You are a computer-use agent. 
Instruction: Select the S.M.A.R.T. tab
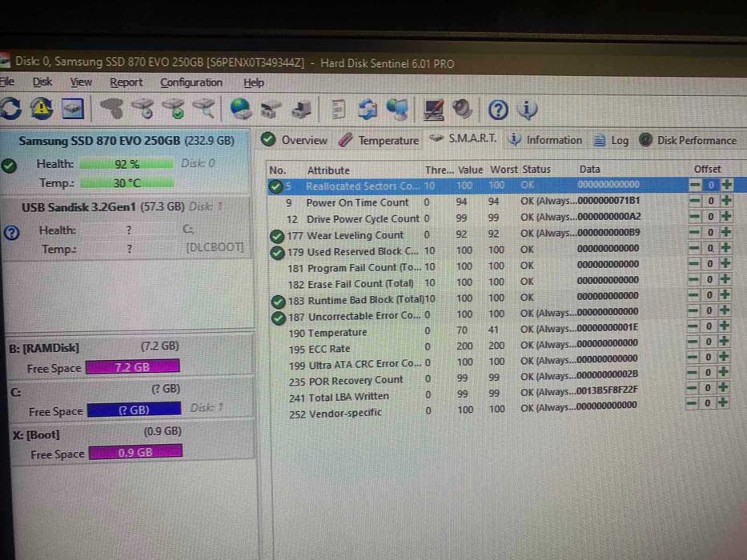pos(463,138)
